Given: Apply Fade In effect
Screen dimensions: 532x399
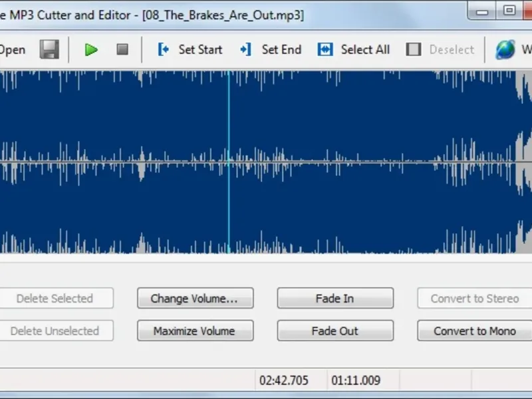Looking at the screenshot, I should point(335,298).
